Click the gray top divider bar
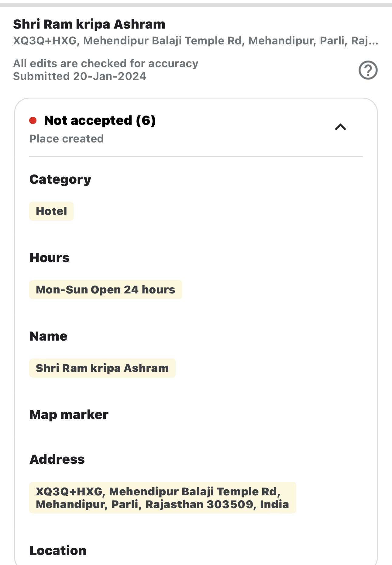Image resolution: width=392 pixels, height=565 pixels. click(196, 5)
